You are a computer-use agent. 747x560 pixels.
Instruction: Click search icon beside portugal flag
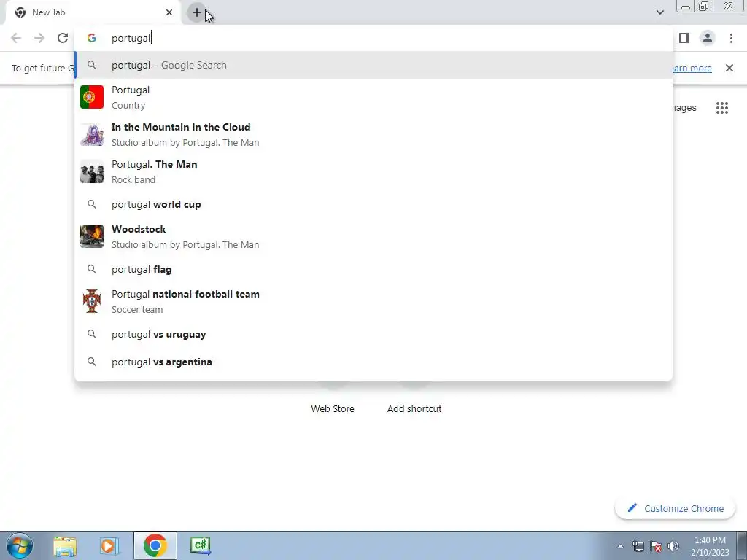[92, 269]
